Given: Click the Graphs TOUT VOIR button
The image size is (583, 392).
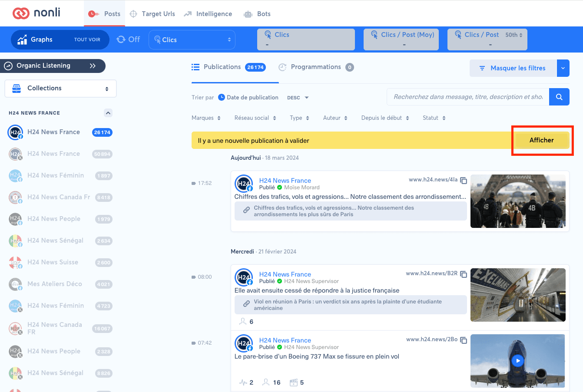Looking at the screenshot, I should [60, 40].
